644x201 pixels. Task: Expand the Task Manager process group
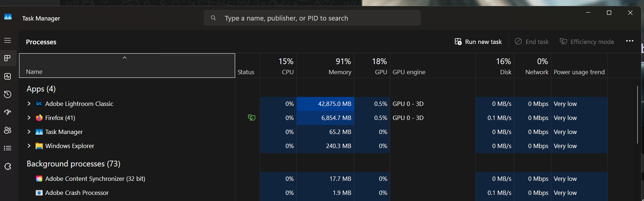click(x=29, y=132)
